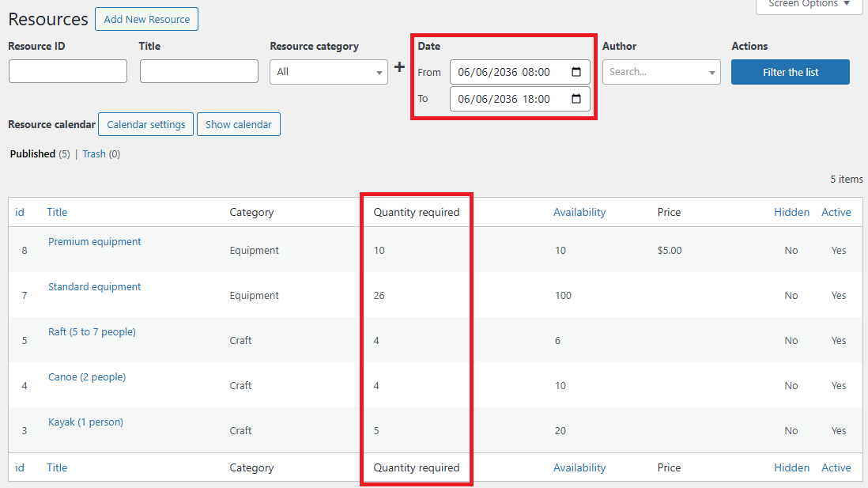Click Craft category in Canoe row

tap(241, 385)
